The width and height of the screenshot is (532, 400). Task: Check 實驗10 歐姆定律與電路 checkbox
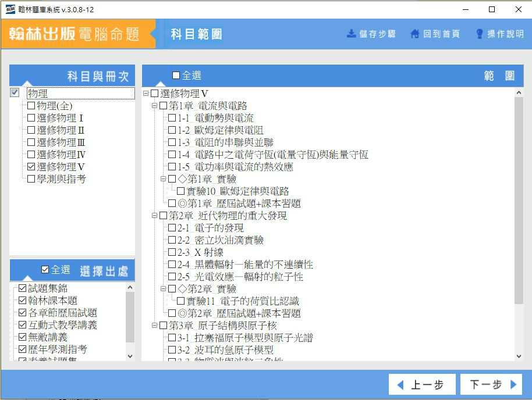pos(181,191)
